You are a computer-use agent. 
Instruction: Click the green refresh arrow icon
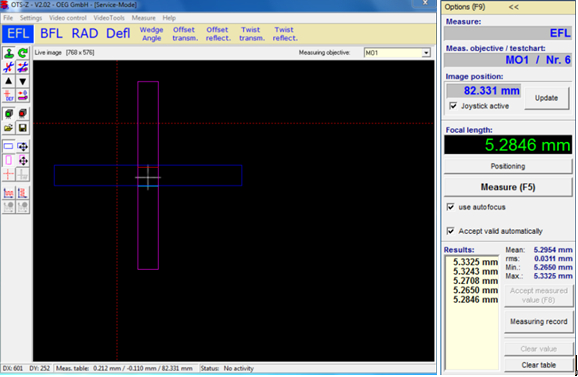pos(22,53)
